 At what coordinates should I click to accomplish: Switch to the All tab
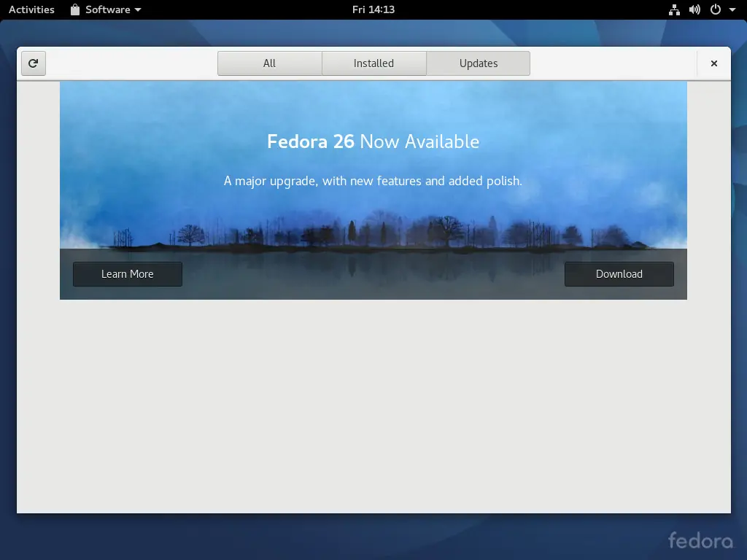pos(270,63)
